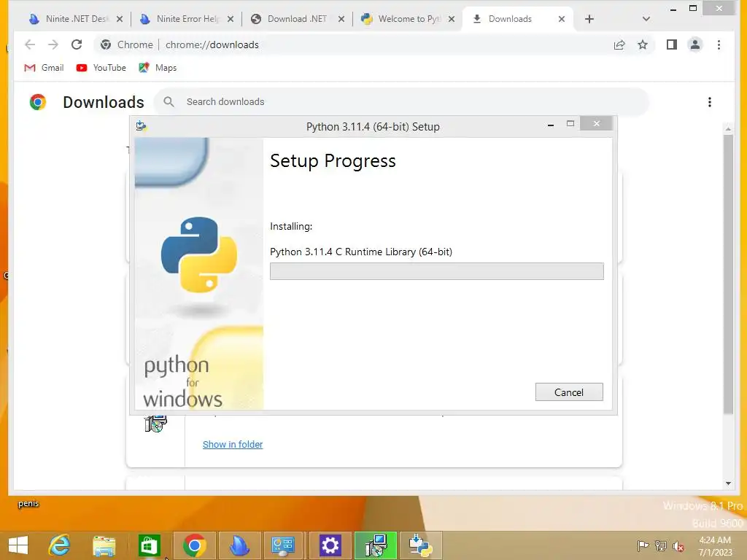This screenshot has height=560, width=747.
Task: Click the Search downloads field
Action: [x=403, y=102]
